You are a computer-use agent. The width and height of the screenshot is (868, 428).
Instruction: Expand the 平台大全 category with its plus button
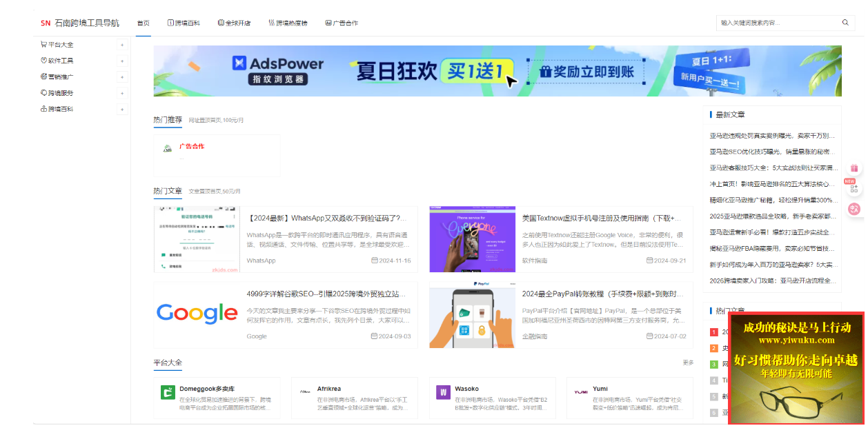[122, 43]
